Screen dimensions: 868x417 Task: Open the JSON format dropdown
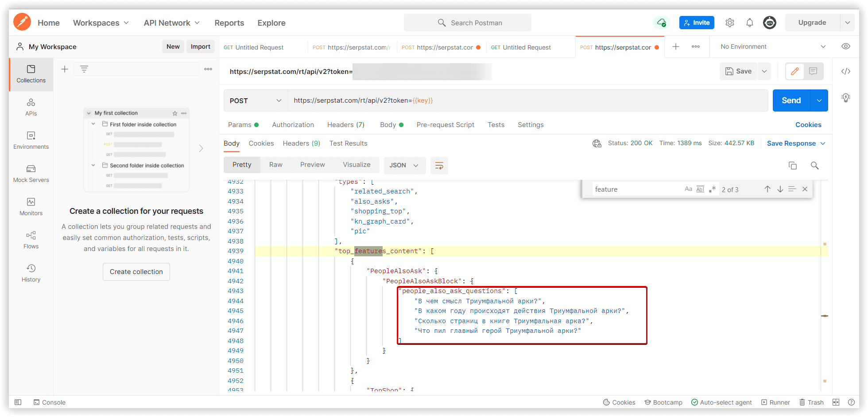point(404,166)
